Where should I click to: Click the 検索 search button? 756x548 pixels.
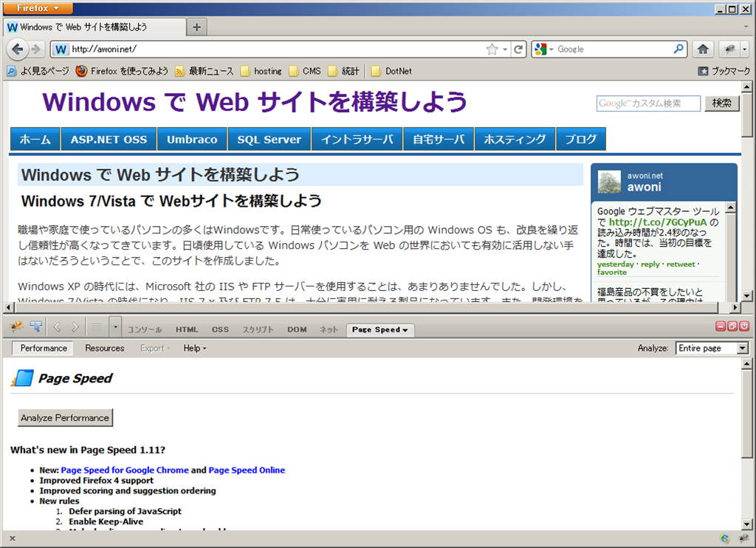[722, 103]
